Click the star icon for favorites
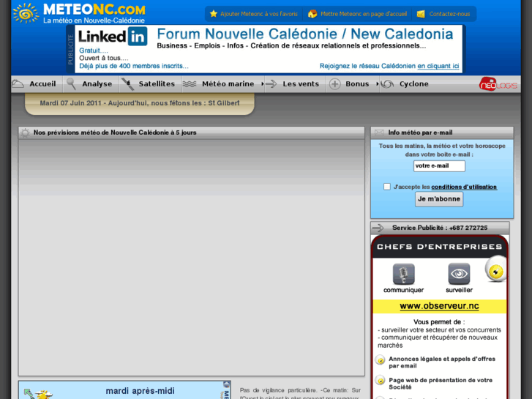Screen dimensions: 532x399 click(214, 14)
